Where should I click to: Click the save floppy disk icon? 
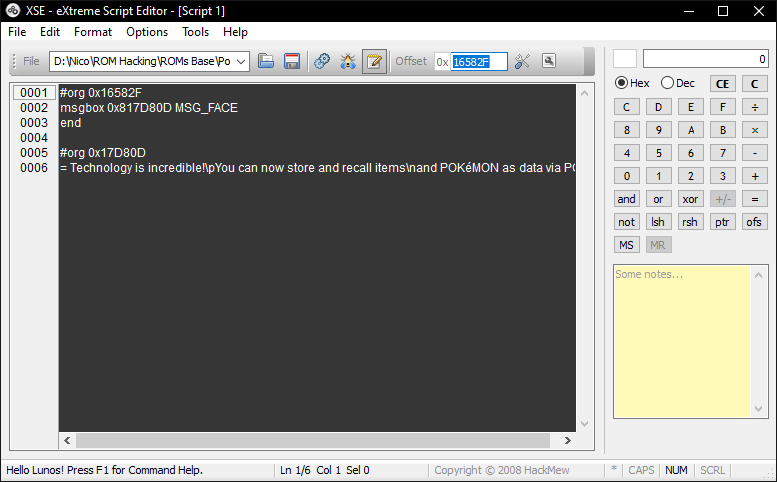click(292, 61)
